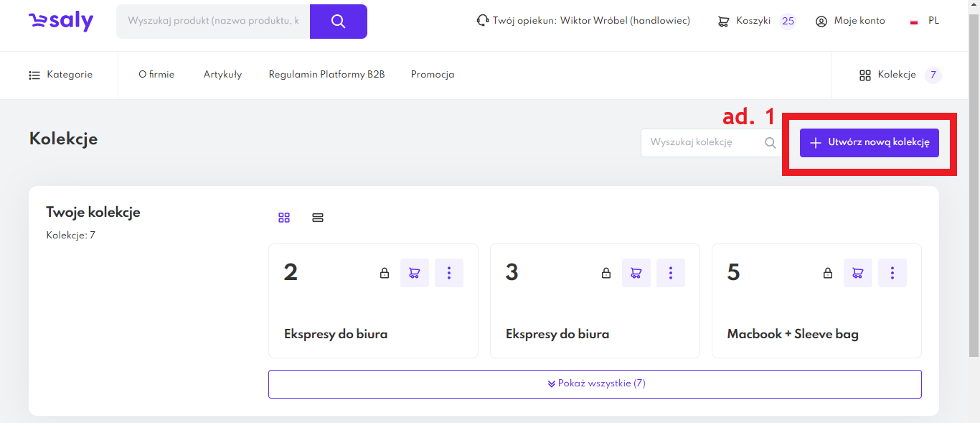The image size is (980, 423).
Task: Open three-dot menu for collection 2
Action: [x=449, y=273]
